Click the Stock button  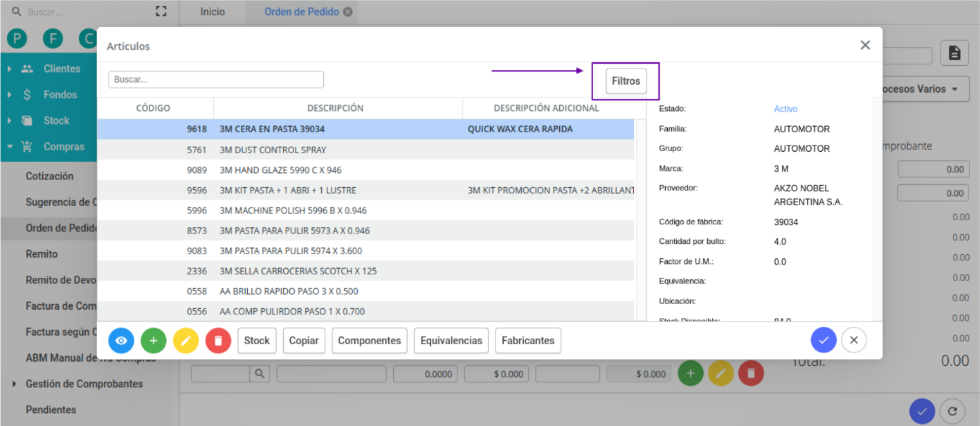coord(257,341)
